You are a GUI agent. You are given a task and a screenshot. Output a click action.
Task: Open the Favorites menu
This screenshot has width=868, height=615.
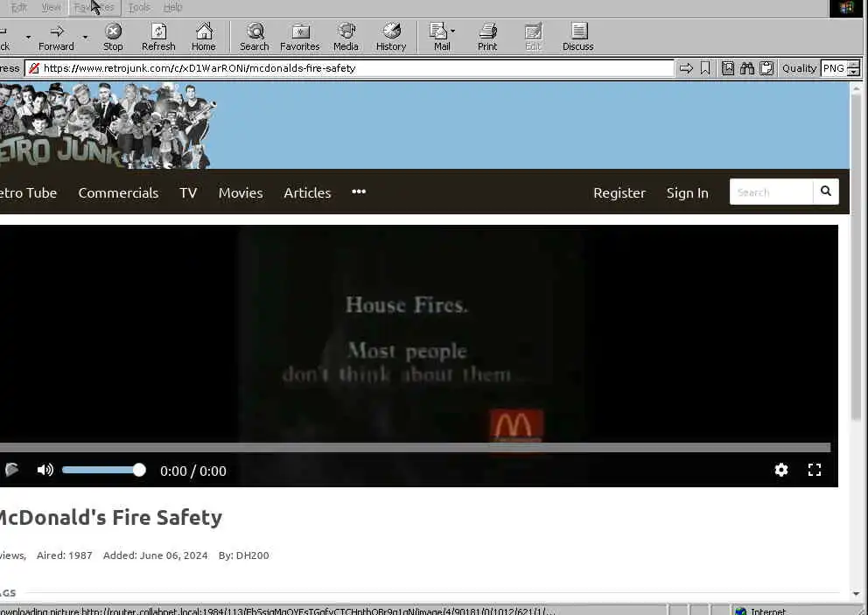(x=94, y=7)
